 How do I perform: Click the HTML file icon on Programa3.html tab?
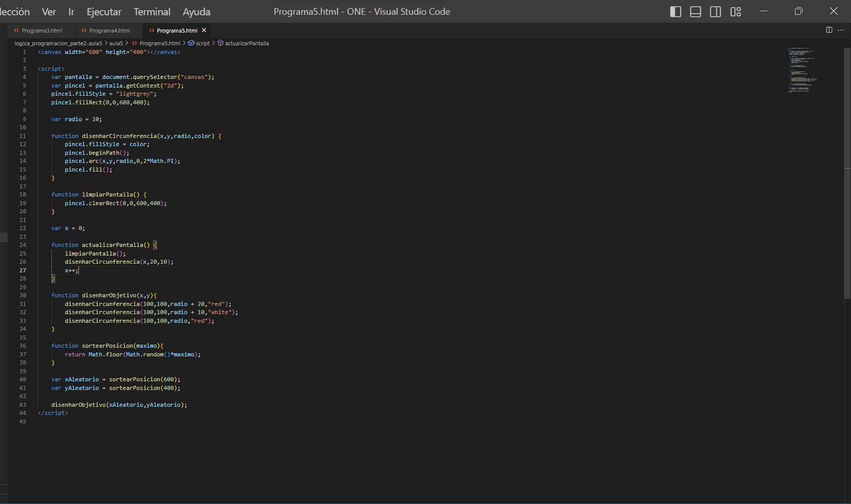[16, 31]
